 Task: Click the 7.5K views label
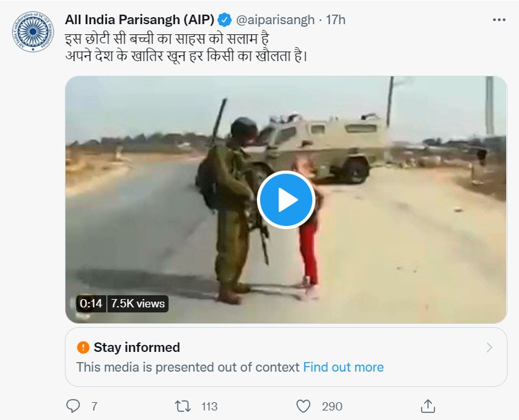137,304
